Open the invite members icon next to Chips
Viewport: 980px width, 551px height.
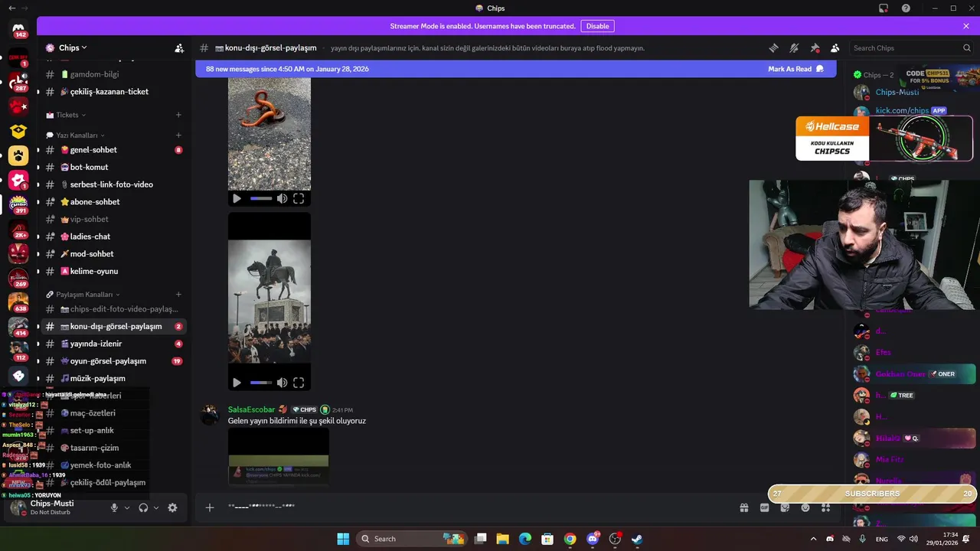click(178, 47)
